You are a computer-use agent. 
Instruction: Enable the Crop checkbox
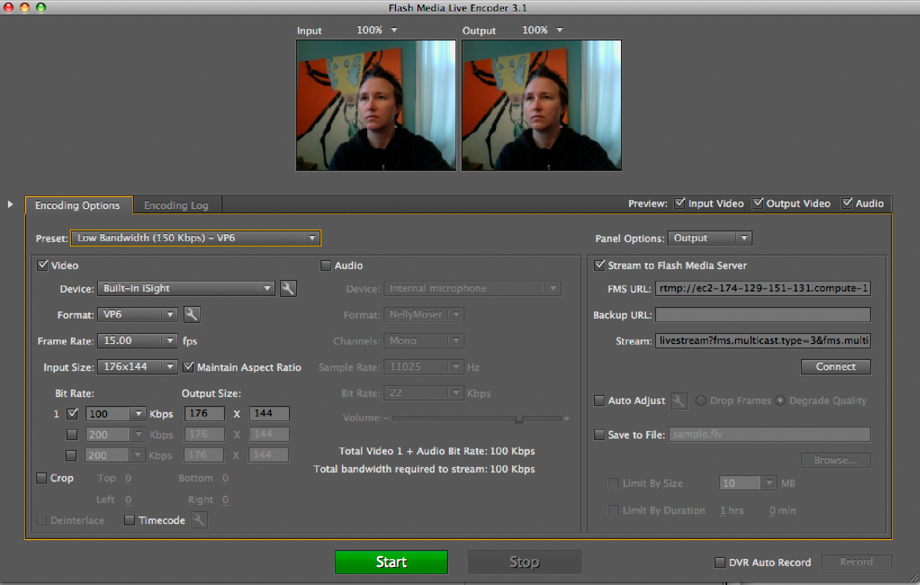42,478
